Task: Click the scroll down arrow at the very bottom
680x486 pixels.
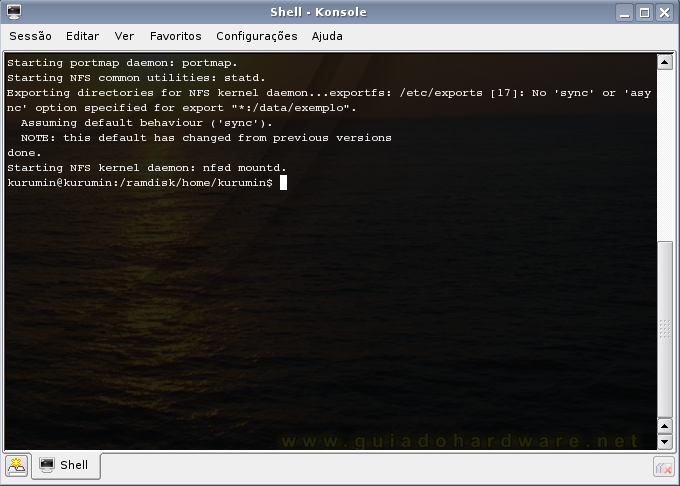Action: click(665, 442)
